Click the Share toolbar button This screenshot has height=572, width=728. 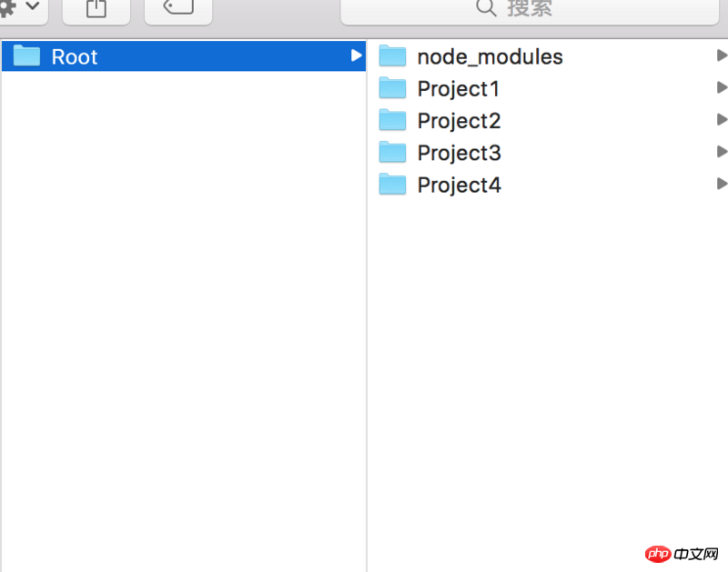click(96, 8)
